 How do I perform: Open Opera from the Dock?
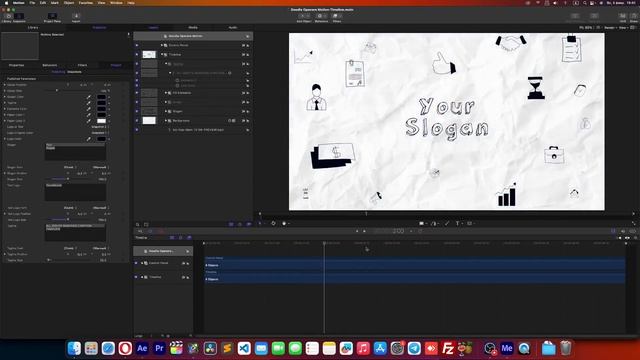[x=125, y=348]
